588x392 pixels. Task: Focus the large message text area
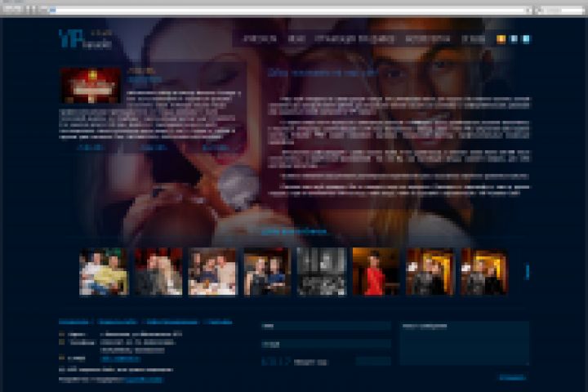(x=464, y=343)
